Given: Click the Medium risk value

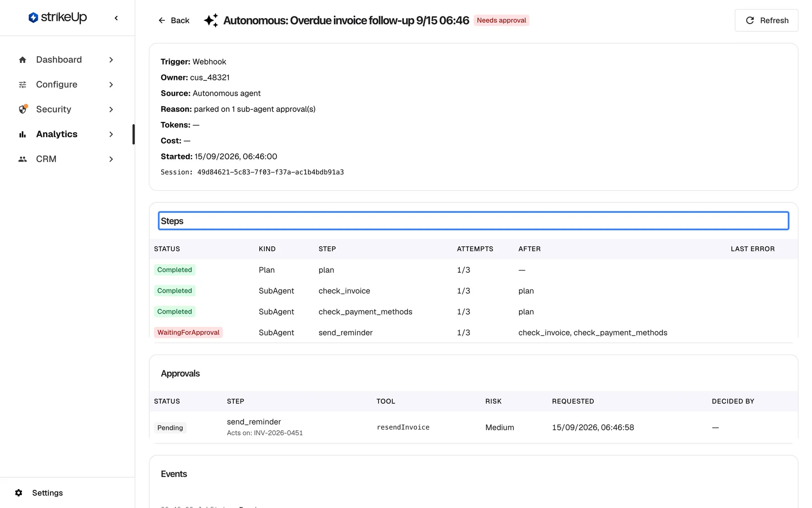Looking at the screenshot, I should [x=499, y=427].
